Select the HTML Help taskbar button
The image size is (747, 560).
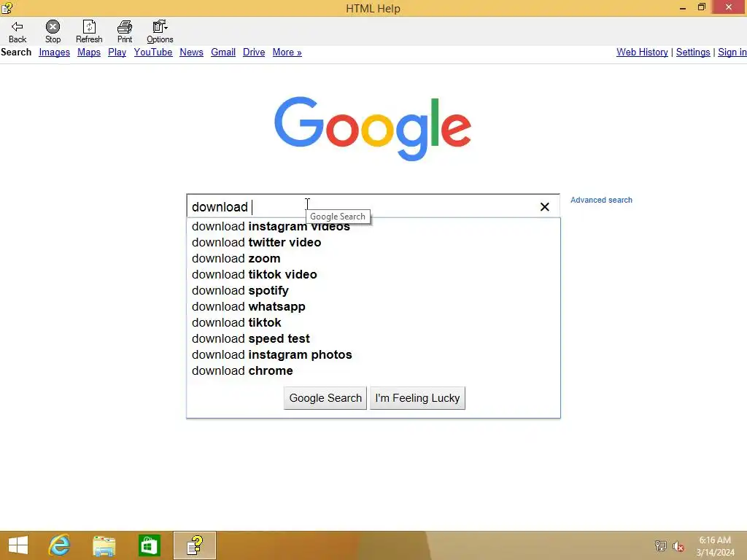[x=194, y=545]
